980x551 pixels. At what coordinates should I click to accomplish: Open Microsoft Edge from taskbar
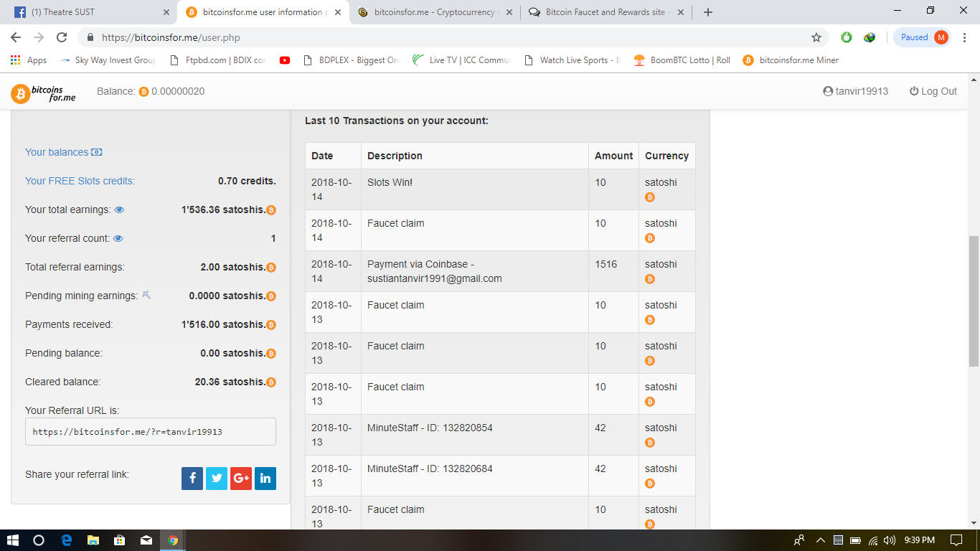click(66, 540)
